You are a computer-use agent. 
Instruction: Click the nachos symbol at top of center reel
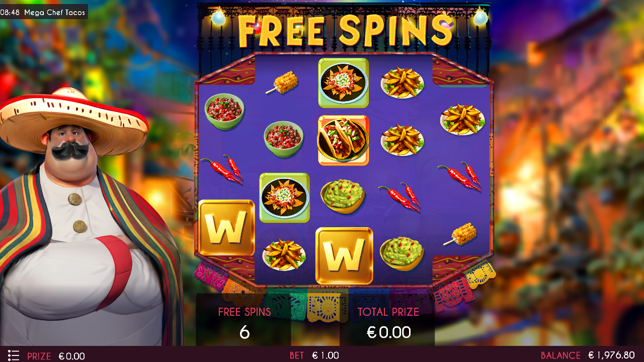pyautogui.click(x=344, y=83)
